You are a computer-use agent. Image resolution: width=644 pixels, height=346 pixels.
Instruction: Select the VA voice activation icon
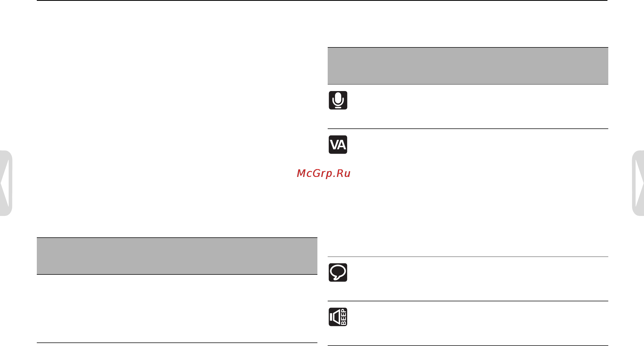[338, 145]
